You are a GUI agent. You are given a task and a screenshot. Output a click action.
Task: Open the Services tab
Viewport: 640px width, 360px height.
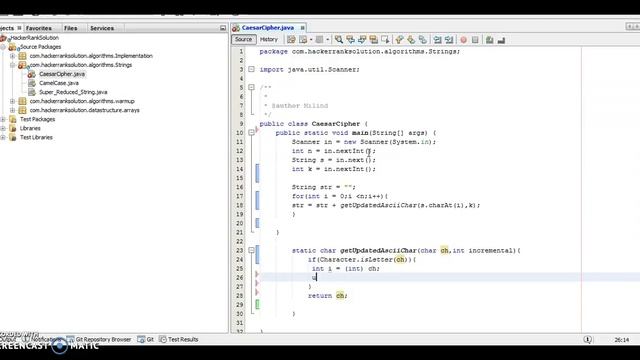(x=102, y=28)
